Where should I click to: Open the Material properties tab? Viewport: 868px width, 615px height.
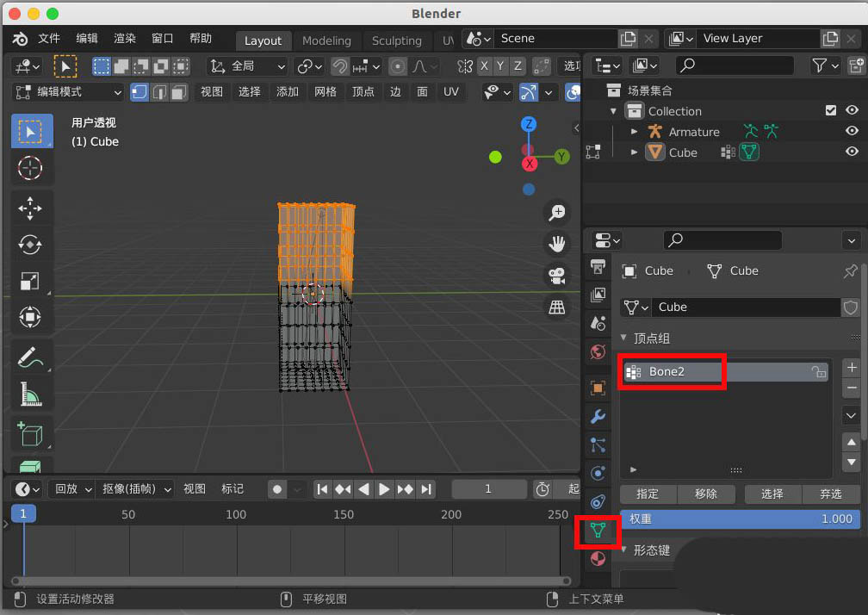(x=598, y=558)
